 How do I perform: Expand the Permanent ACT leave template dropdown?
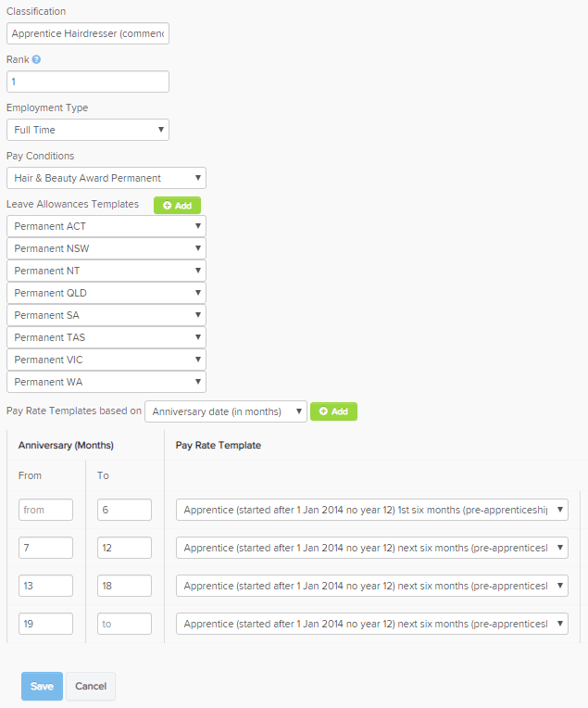[106, 226]
